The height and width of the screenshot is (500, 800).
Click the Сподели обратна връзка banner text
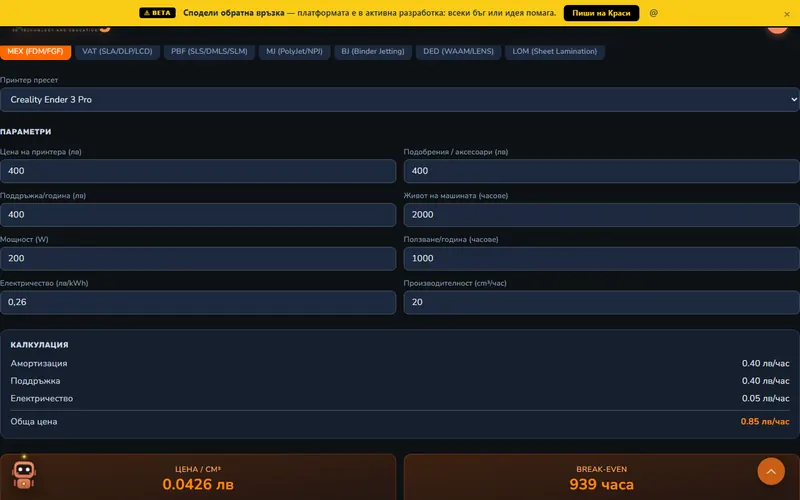234,13
